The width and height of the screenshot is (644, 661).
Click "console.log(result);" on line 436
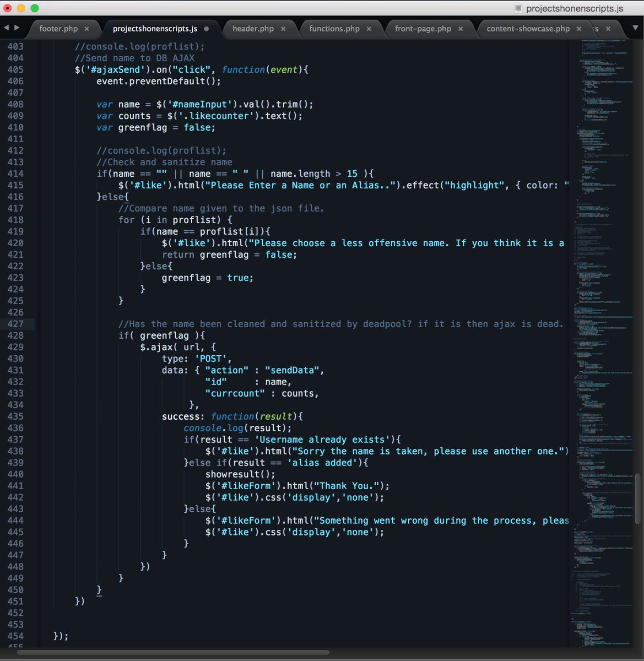click(237, 428)
